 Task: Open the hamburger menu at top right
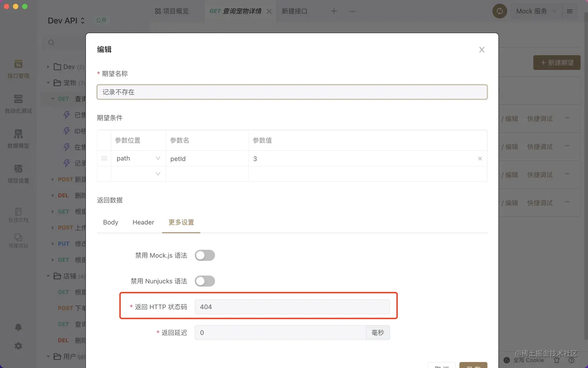pos(570,11)
